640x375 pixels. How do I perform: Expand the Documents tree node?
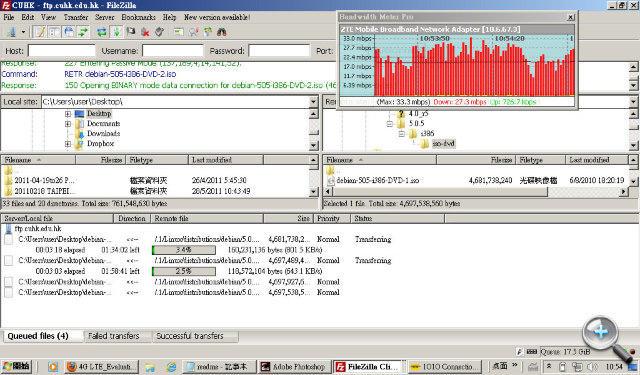[68, 124]
